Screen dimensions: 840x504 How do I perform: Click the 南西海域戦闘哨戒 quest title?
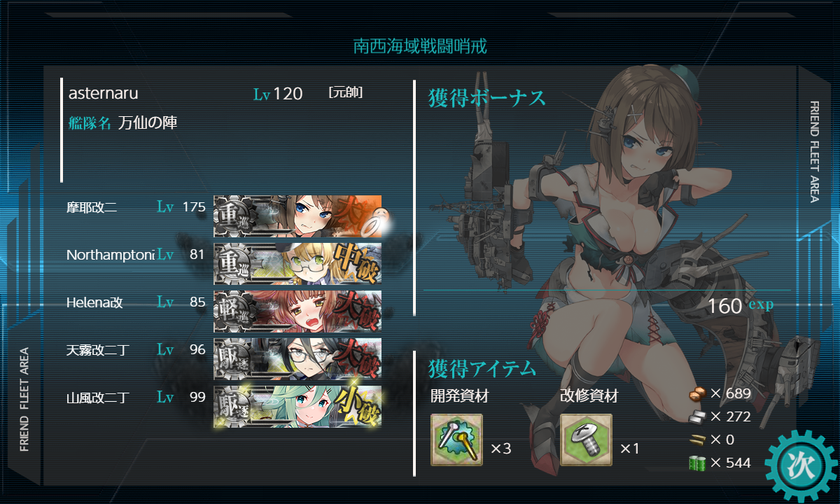point(420,47)
